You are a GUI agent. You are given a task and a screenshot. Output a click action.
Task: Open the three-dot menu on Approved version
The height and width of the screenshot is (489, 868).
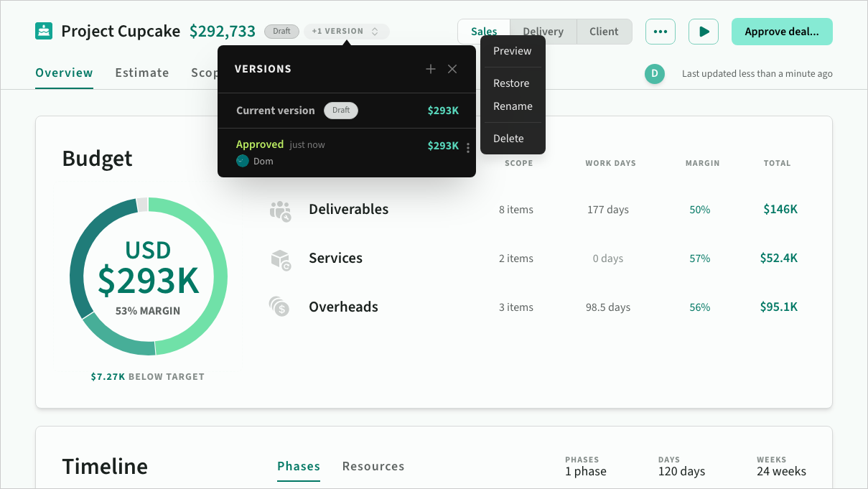[468, 148]
